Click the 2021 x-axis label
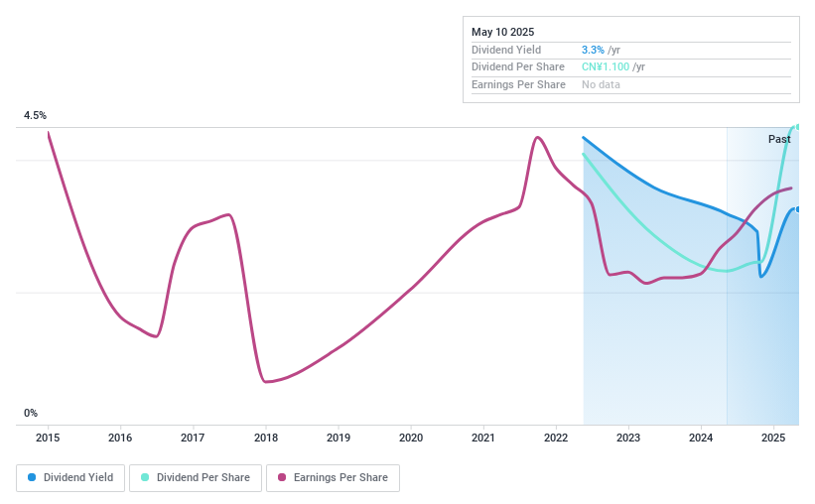 (x=483, y=438)
